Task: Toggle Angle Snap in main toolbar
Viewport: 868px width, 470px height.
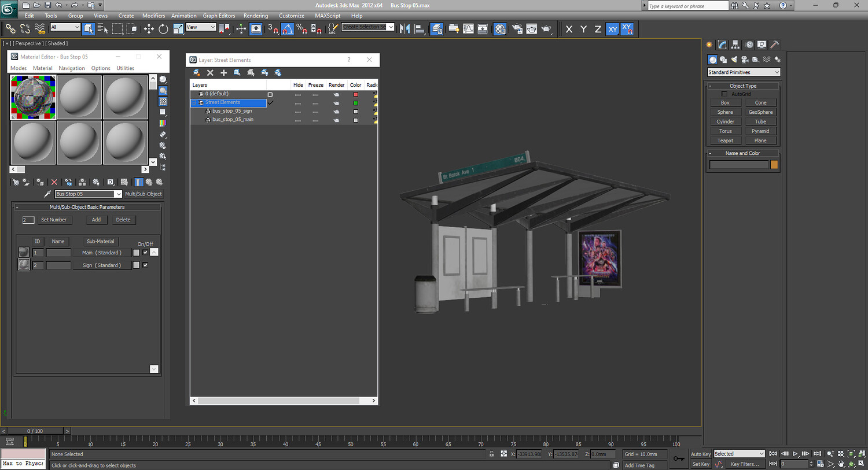Action: pos(287,28)
